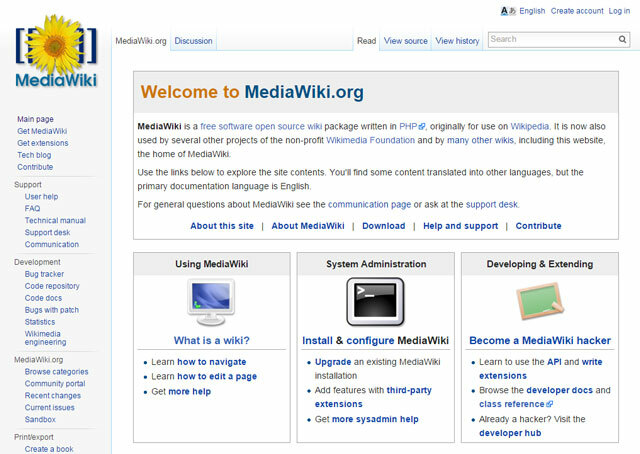Click About this site link
Image resolution: width=640 pixels, height=454 pixels.
click(222, 226)
